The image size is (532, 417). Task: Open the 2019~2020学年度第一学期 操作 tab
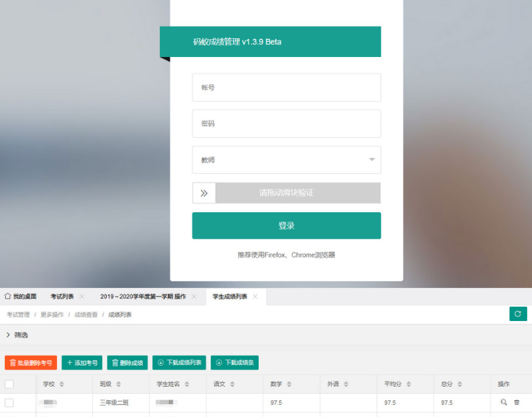pyautogui.click(x=143, y=297)
